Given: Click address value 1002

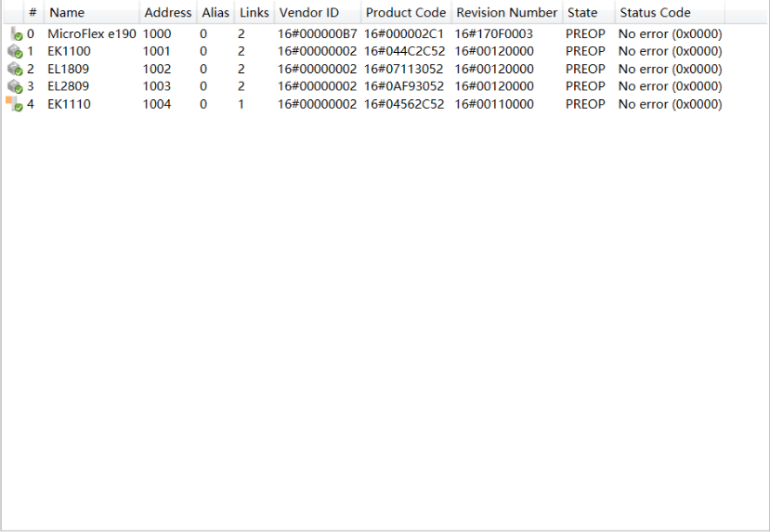Looking at the screenshot, I should [x=157, y=69].
